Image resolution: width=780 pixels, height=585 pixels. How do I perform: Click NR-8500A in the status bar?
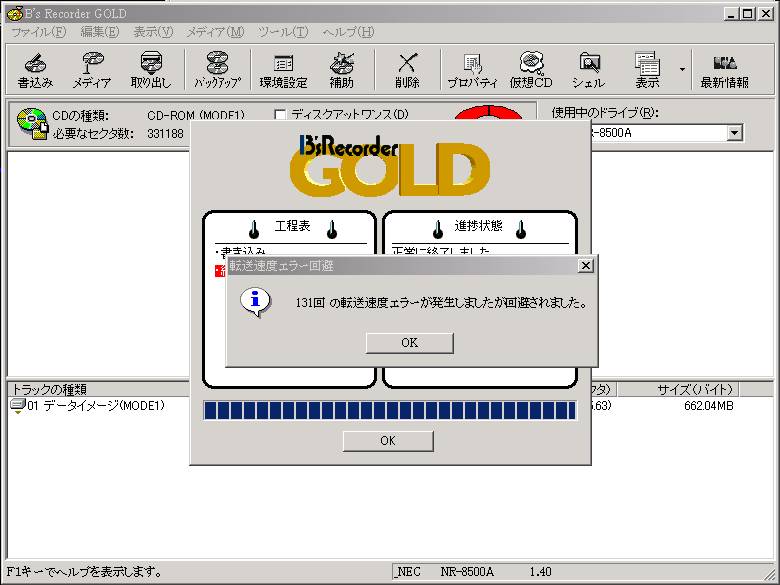tap(467, 572)
